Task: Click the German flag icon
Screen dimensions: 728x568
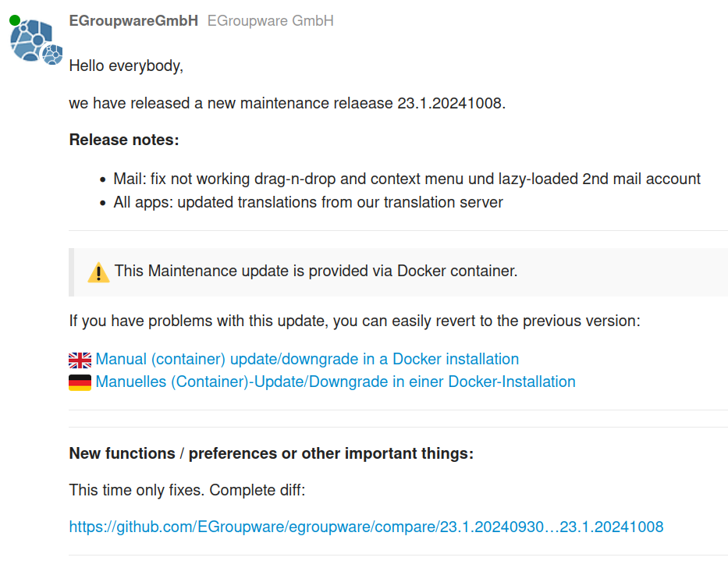Action: coord(80,382)
